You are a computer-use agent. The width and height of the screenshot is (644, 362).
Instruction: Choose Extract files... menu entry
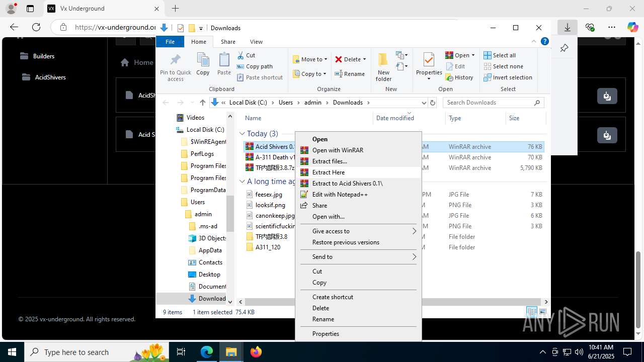[358, 161]
